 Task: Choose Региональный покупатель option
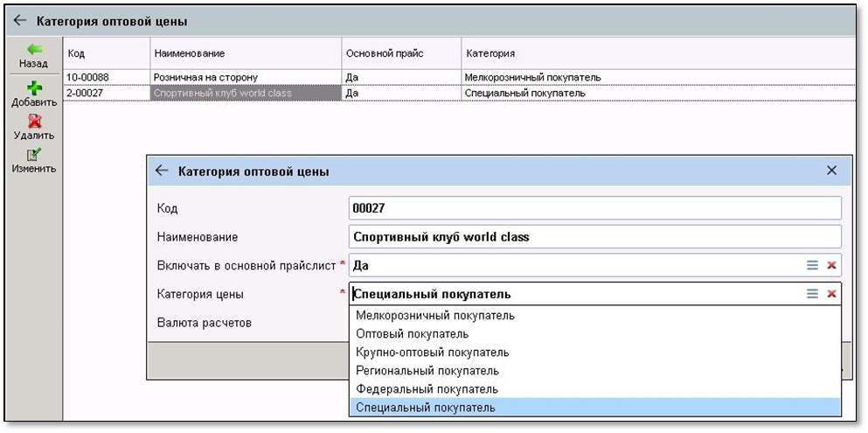(595, 370)
